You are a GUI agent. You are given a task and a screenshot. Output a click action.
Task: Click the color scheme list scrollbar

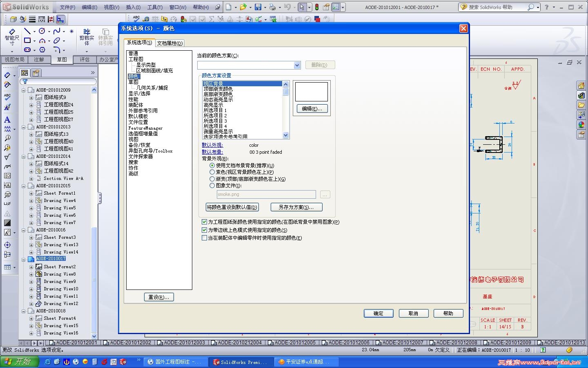(286, 110)
